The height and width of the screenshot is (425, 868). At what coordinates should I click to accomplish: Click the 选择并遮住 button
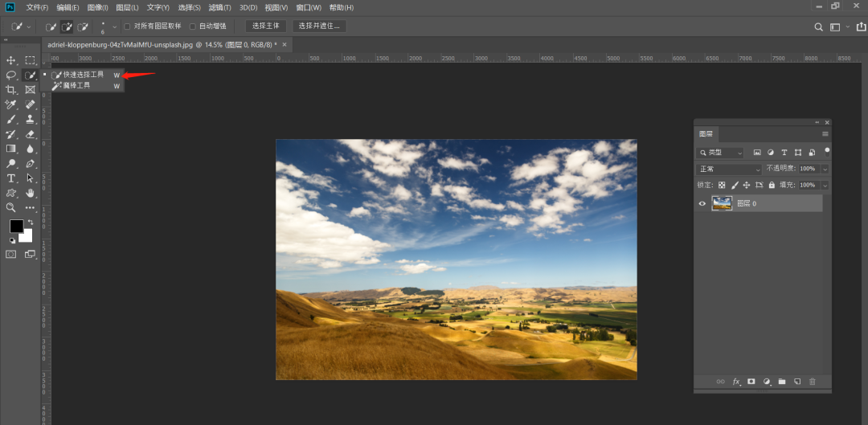coord(319,27)
